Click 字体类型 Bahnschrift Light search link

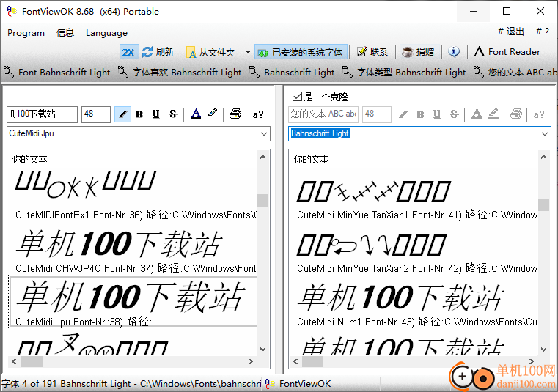pyautogui.click(x=404, y=73)
